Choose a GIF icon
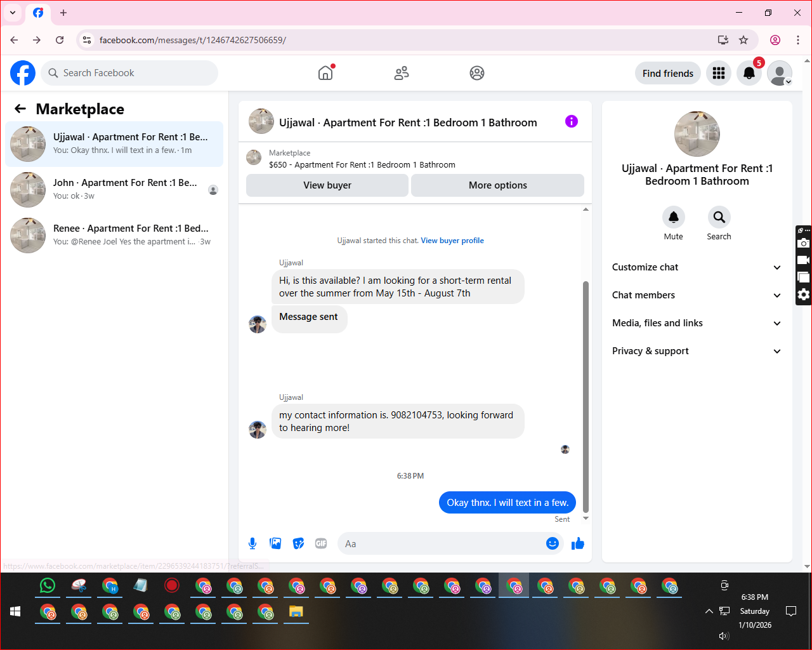Image resolution: width=812 pixels, height=650 pixels. (x=321, y=543)
